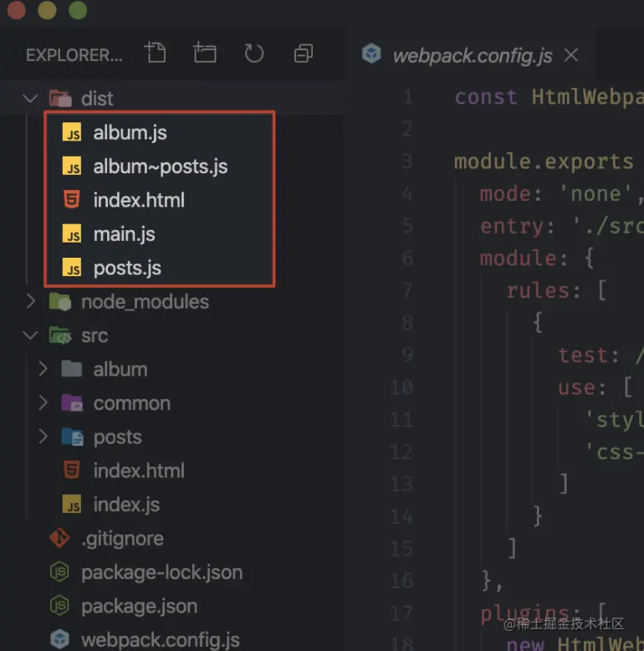This screenshot has height=651, width=644.
Task: Open album.js in dist
Action: pyautogui.click(x=130, y=133)
